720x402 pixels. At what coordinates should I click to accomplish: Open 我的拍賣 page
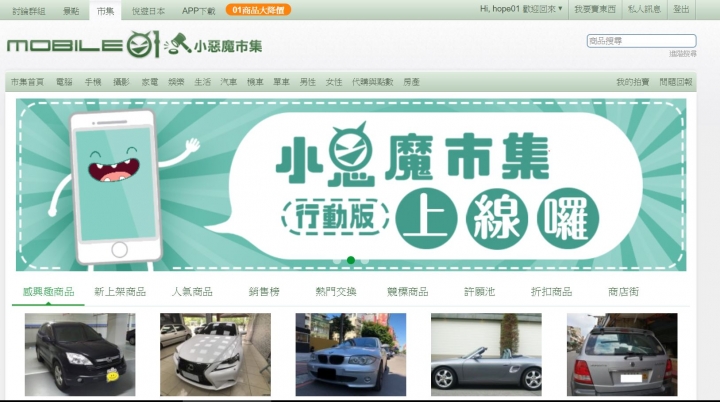coord(633,82)
